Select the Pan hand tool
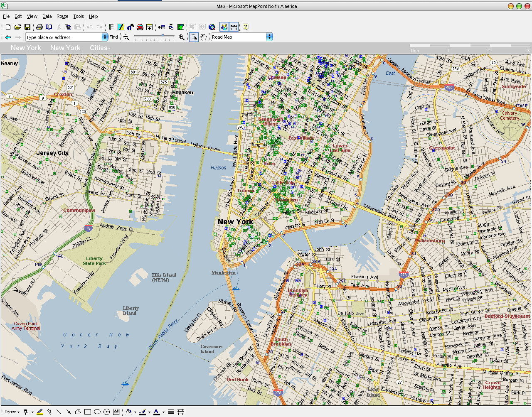 click(x=203, y=37)
